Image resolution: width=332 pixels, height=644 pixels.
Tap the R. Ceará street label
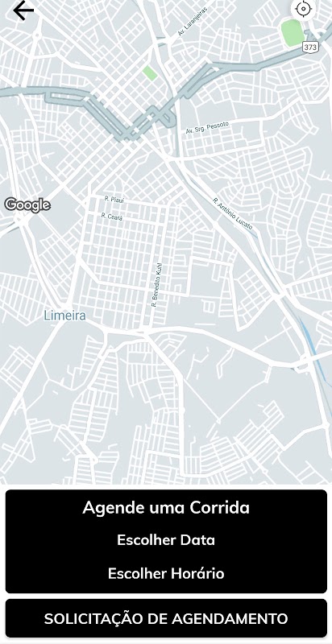112,216
